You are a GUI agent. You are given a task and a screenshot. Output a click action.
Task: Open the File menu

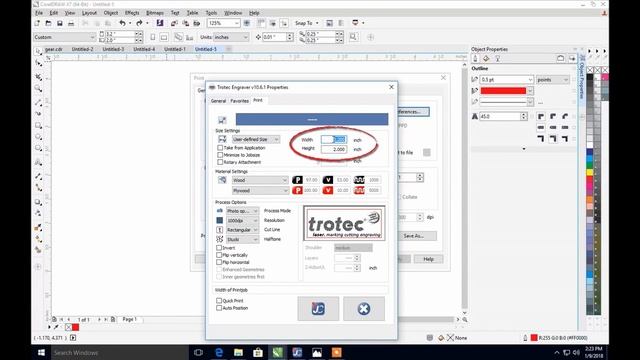click(39, 13)
